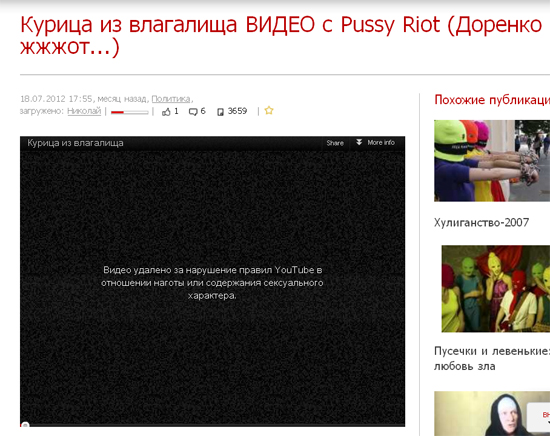This screenshot has width=550, height=436.
Task: Adjust the red rating bar
Action: [129, 112]
